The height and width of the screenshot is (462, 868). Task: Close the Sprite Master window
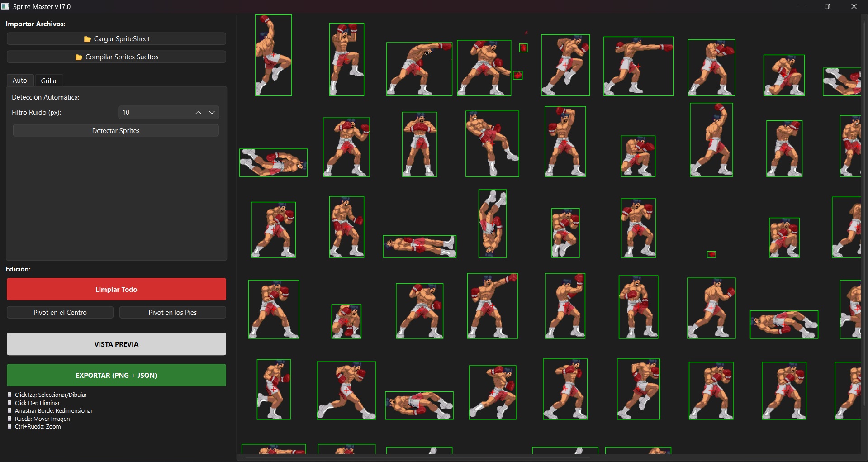[854, 6]
